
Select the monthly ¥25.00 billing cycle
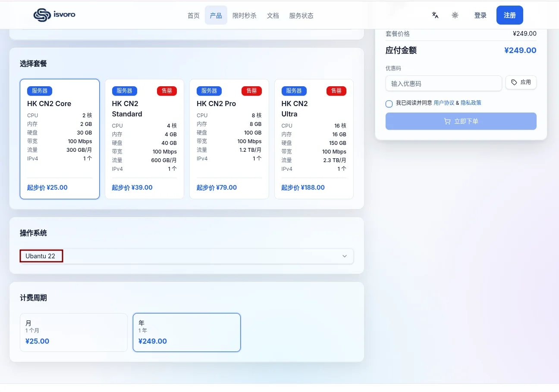click(x=74, y=332)
